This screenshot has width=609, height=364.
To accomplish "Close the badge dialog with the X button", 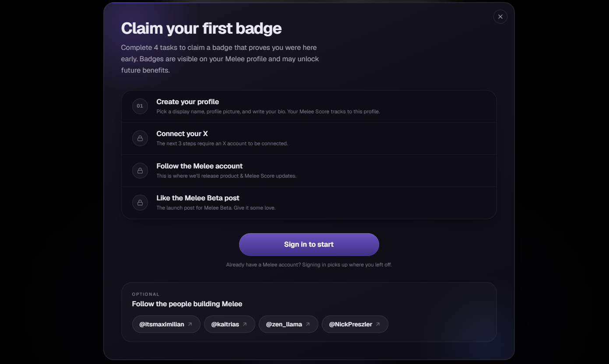I will [500, 17].
